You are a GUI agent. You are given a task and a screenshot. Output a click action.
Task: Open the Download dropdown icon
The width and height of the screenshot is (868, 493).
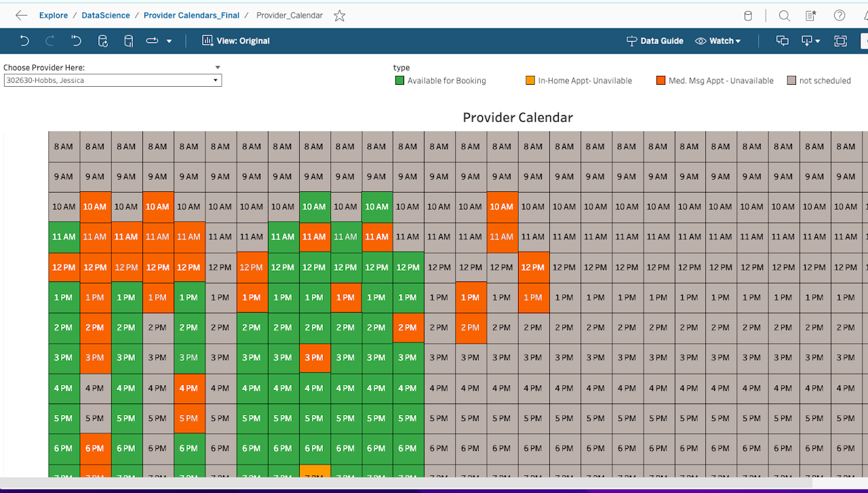(x=810, y=41)
